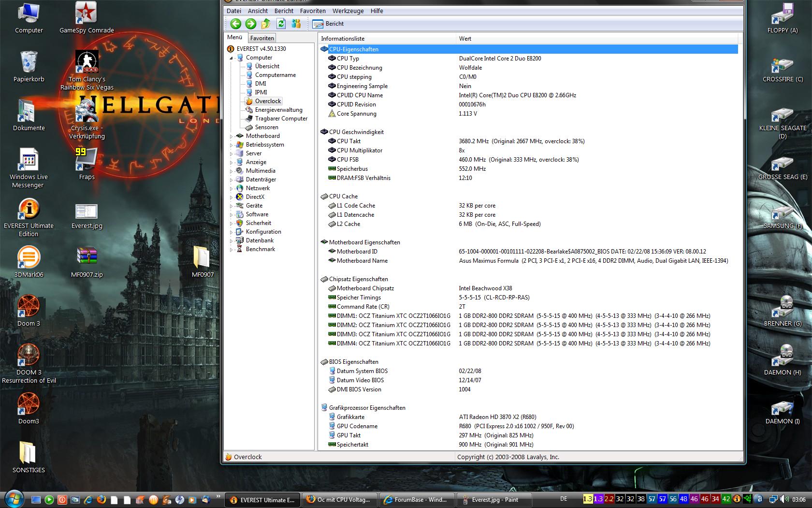Click the Bericht toolbar button
812x508 pixels.
(x=328, y=23)
